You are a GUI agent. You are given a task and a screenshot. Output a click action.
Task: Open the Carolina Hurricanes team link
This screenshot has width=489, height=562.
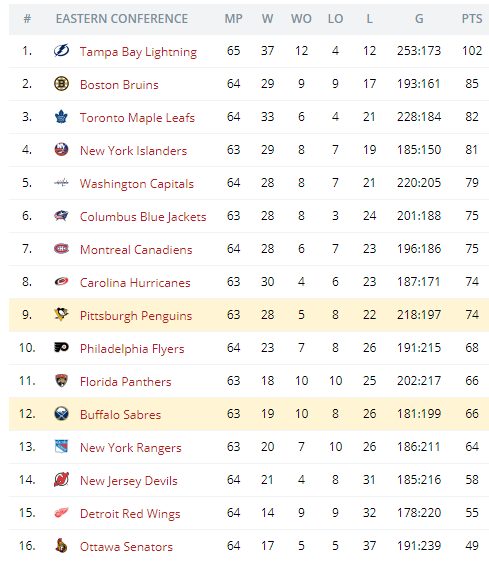point(135,282)
